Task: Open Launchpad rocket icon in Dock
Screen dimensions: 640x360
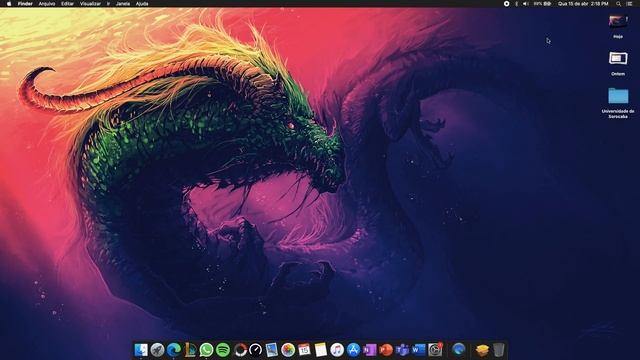Action: click(x=158, y=350)
